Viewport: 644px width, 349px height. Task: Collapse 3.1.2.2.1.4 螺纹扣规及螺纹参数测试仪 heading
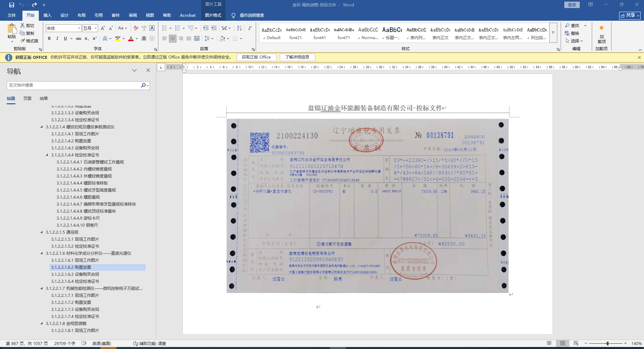point(42,127)
